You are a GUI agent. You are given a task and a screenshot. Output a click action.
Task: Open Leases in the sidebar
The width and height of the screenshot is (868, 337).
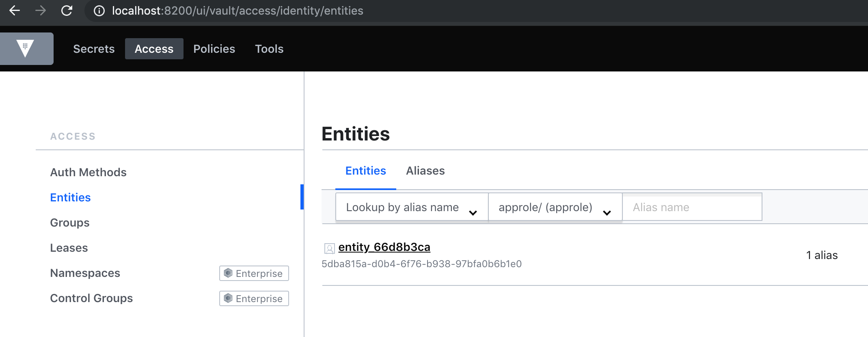click(69, 248)
